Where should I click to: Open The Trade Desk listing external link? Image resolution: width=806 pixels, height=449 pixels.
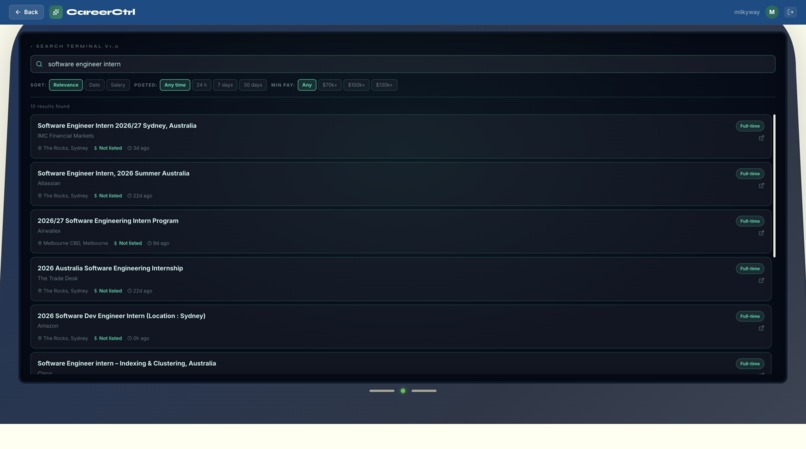point(761,280)
